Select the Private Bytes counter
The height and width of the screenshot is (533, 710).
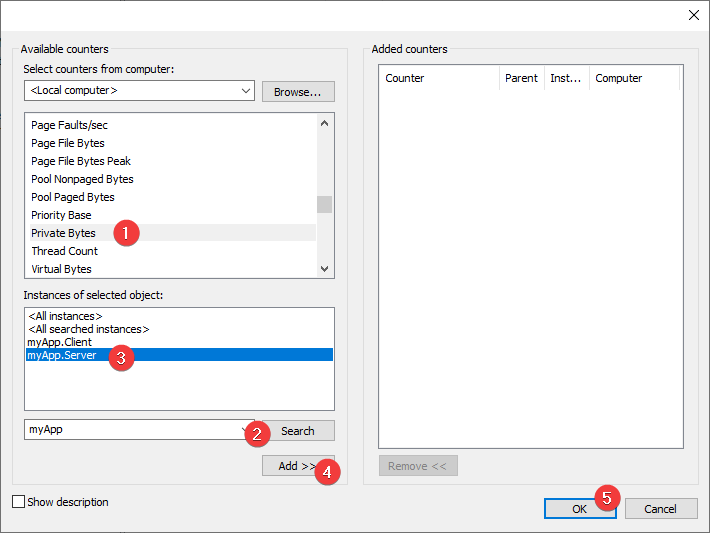pos(64,233)
